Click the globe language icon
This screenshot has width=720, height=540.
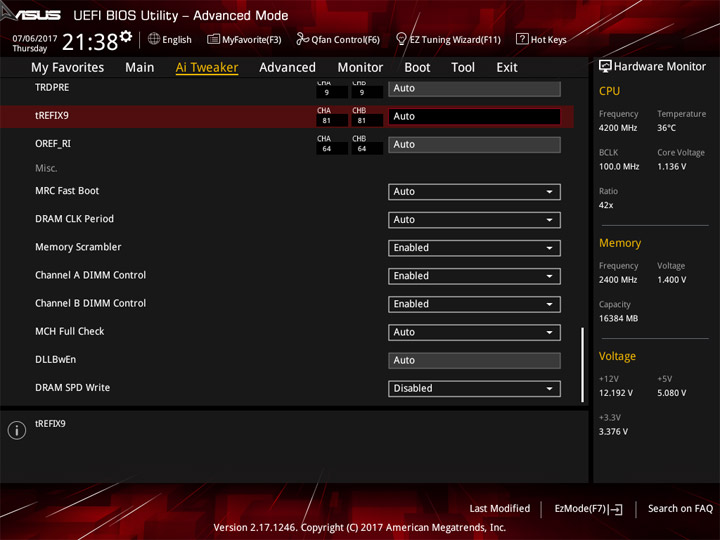[154, 39]
